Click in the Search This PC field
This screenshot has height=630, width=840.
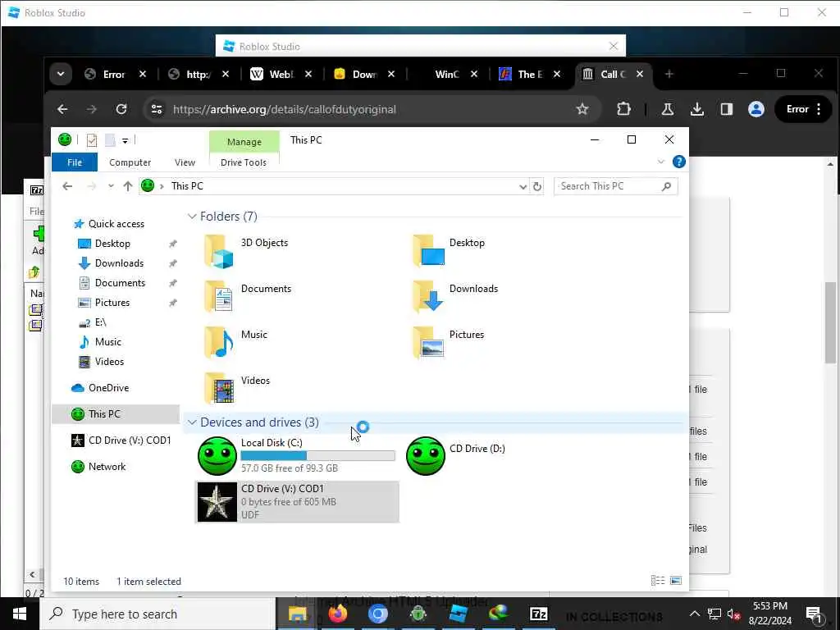(615, 186)
